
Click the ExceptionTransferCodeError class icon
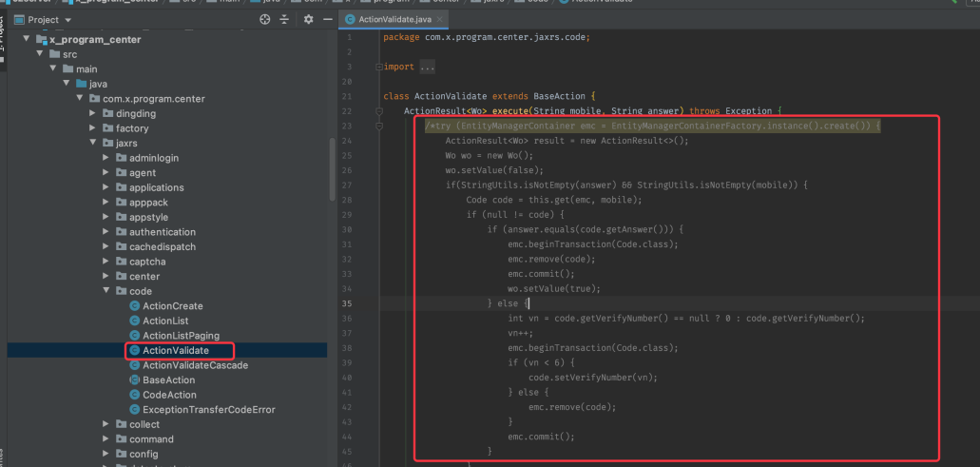tap(134, 410)
